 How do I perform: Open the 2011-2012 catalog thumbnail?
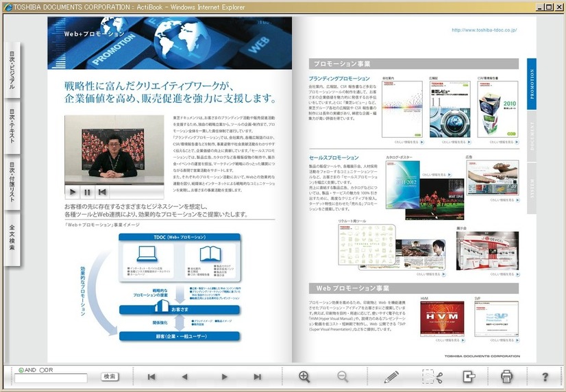[402, 185]
